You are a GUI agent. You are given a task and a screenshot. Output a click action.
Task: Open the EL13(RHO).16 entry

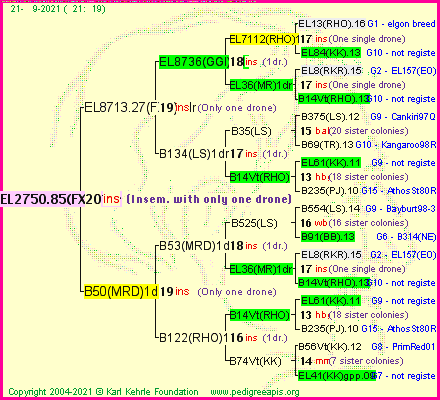click(332, 24)
